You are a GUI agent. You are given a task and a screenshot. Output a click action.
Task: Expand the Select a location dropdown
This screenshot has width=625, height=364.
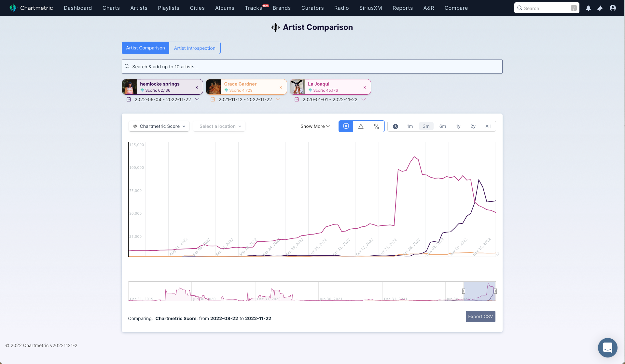pyautogui.click(x=219, y=126)
